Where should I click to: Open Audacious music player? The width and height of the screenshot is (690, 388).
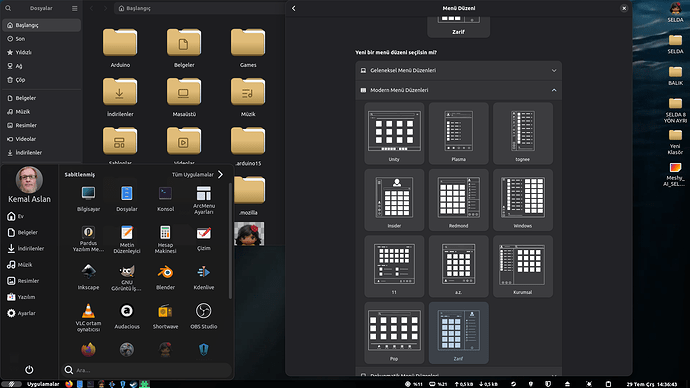[x=127, y=316]
